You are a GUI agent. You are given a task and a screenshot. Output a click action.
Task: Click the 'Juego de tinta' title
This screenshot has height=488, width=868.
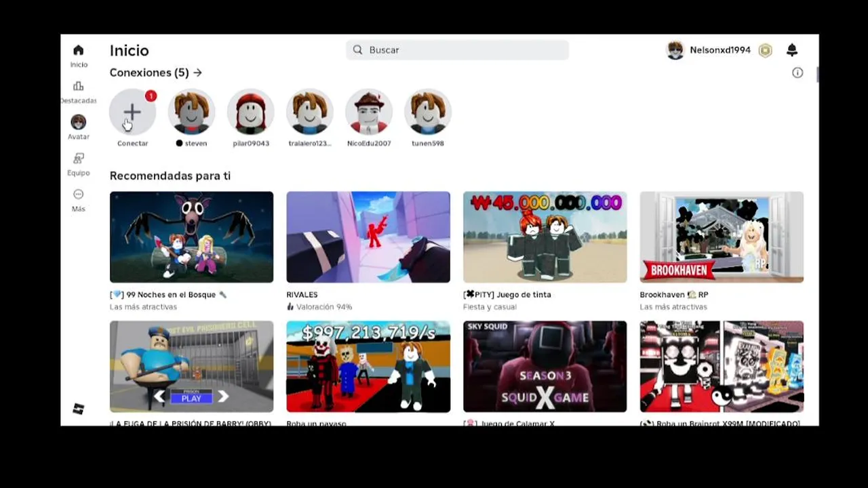(x=507, y=295)
